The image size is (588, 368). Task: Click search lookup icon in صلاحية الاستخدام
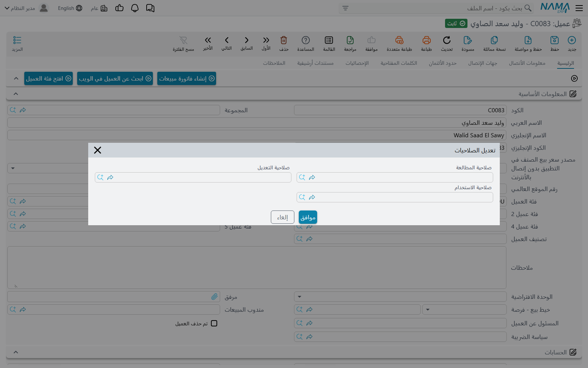[x=302, y=197]
